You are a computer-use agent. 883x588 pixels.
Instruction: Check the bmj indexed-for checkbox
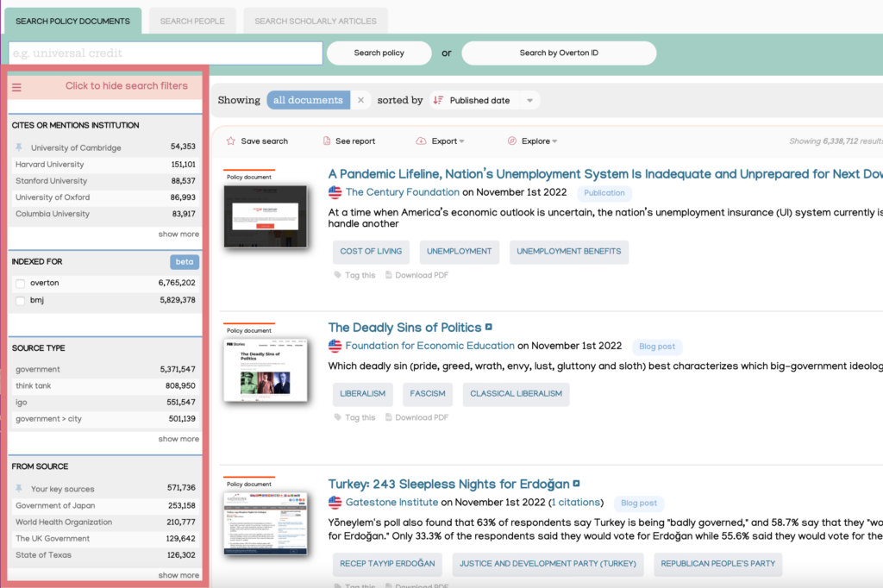tap(21, 301)
